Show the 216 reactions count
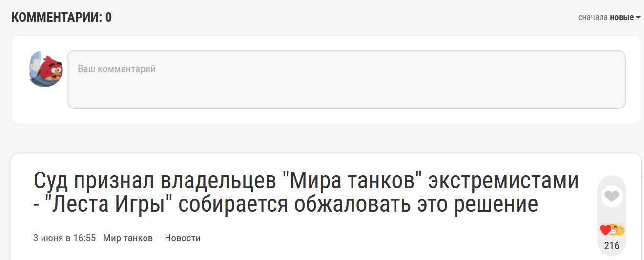The height and width of the screenshot is (260, 644). (612, 246)
